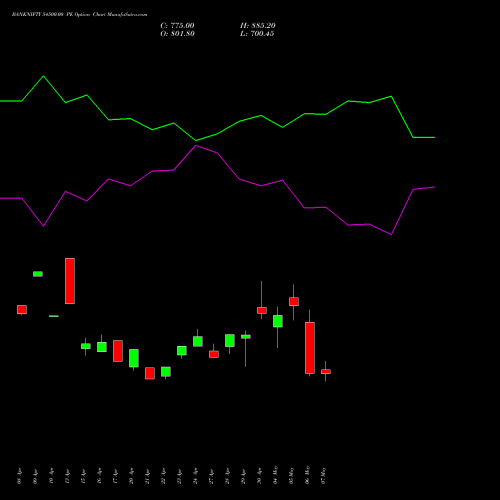The width and height of the screenshot is (500, 500).
Task: Click the 16 Apr date label
Action: pos(99,476)
